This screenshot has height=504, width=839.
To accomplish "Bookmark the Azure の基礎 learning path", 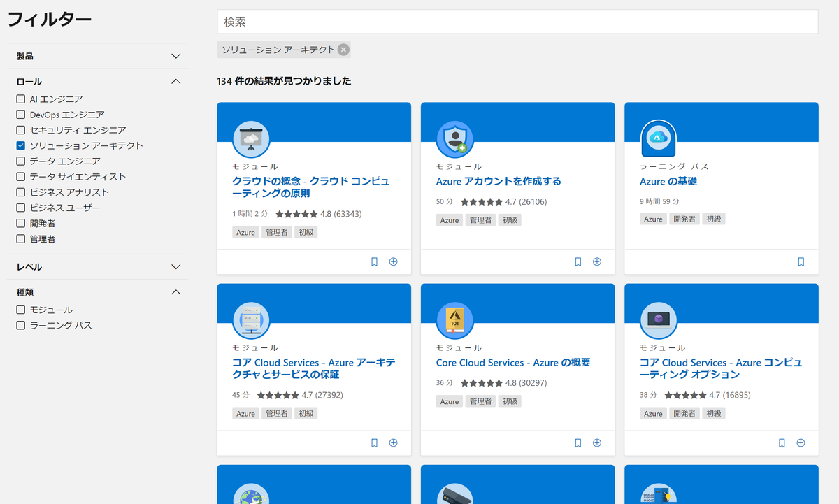I will [801, 261].
